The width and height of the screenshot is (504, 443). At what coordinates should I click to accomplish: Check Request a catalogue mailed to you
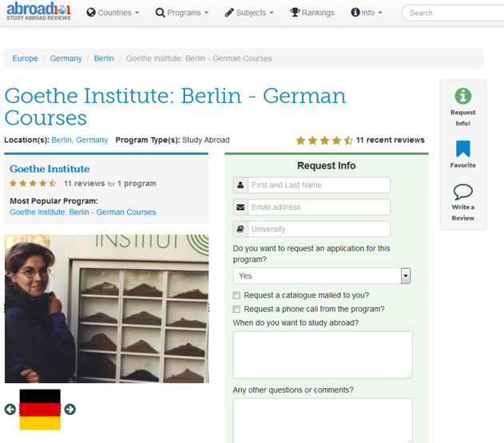click(x=236, y=295)
